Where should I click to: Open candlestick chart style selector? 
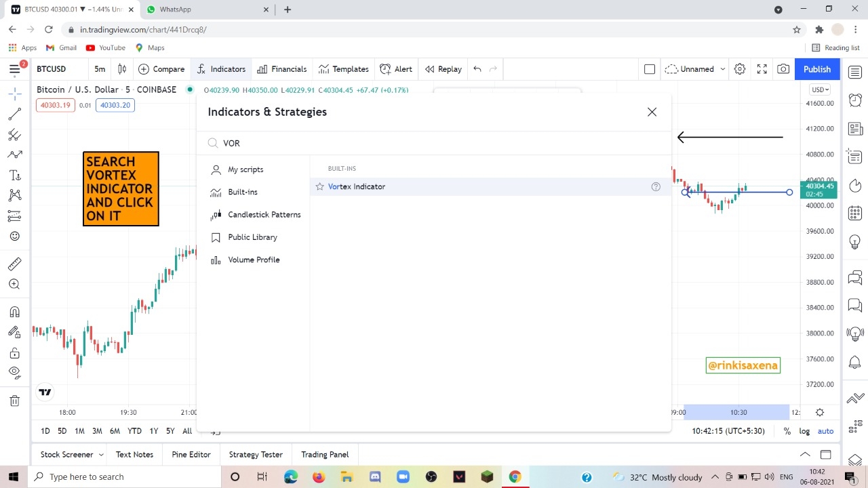click(122, 69)
